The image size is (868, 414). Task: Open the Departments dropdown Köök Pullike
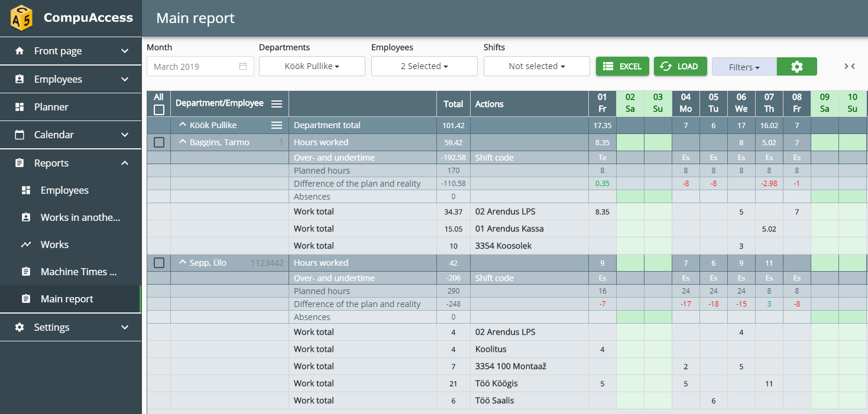pyautogui.click(x=312, y=67)
